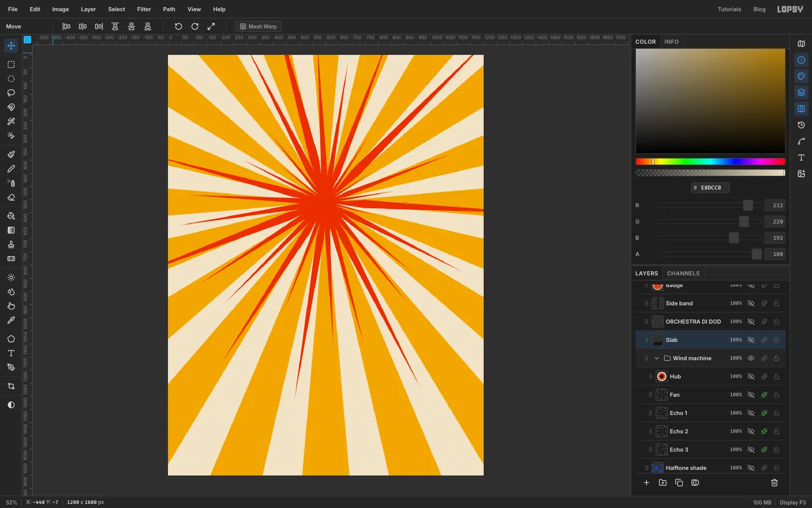Collapse the Wind machine group
812x508 pixels.
point(657,358)
